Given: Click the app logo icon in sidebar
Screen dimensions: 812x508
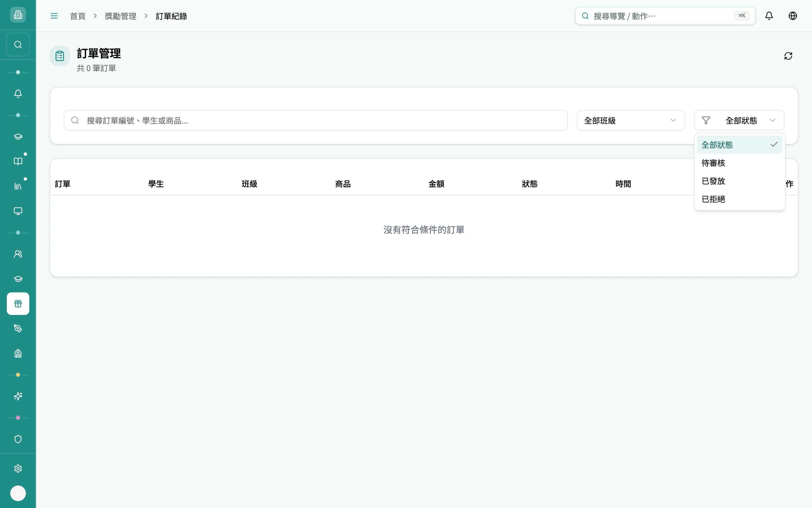Looking at the screenshot, I should click(18, 15).
